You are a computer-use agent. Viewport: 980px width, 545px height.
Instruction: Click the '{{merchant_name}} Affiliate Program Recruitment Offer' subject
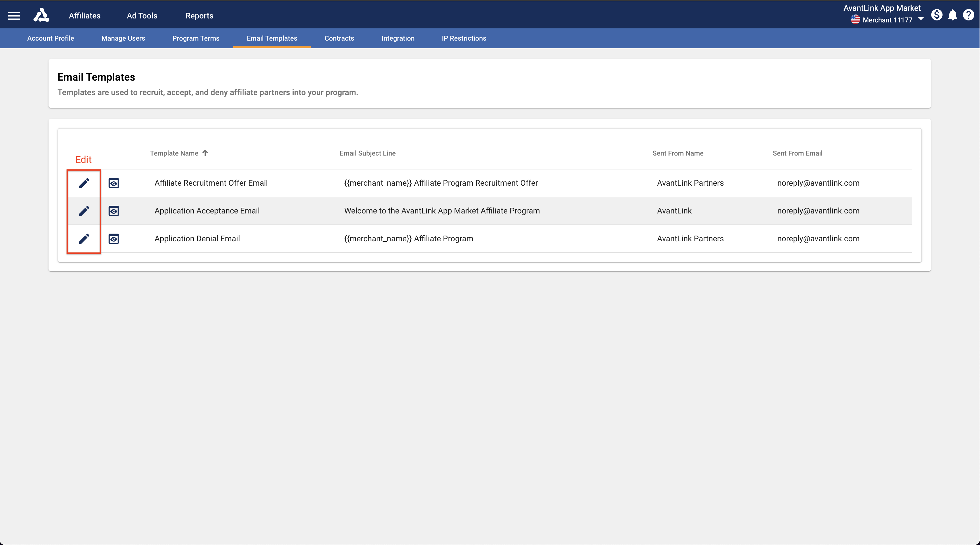coord(441,183)
